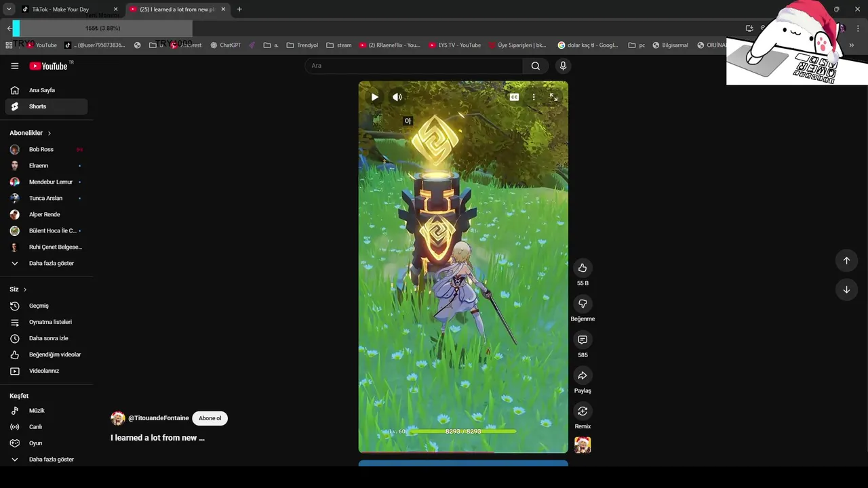The image size is (868, 488).
Task: Open Elraenn subscription channel
Action: click(x=46, y=165)
